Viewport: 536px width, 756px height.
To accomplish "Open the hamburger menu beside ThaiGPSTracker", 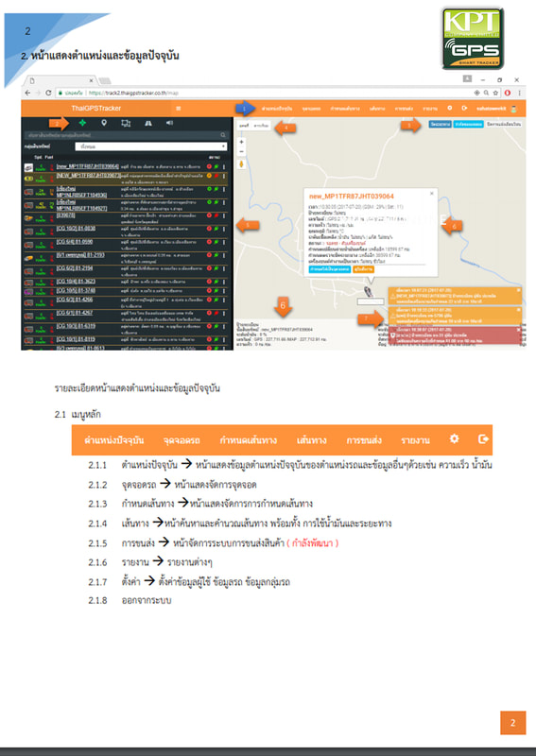I will [x=179, y=109].
